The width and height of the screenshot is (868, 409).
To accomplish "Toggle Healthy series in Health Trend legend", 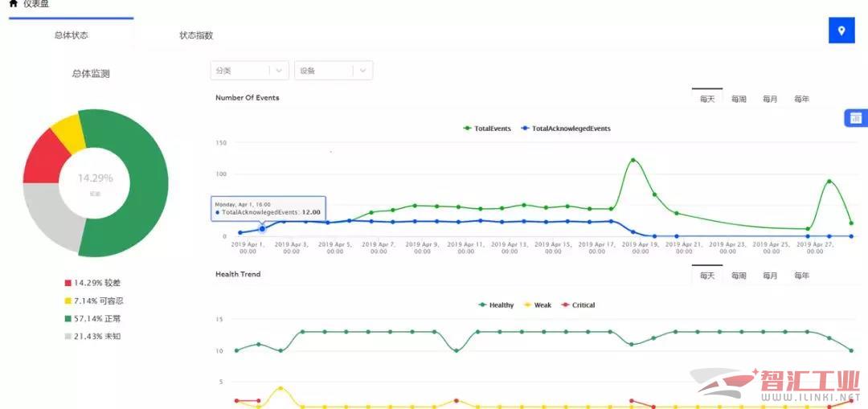I will click(496, 305).
